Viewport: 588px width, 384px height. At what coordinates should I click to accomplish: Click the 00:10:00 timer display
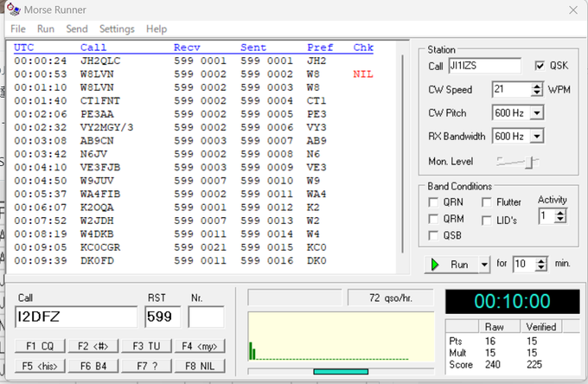512,301
